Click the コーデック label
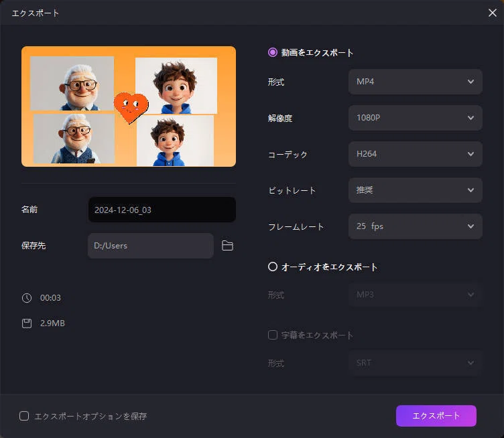504x438 pixels. [288, 155]
